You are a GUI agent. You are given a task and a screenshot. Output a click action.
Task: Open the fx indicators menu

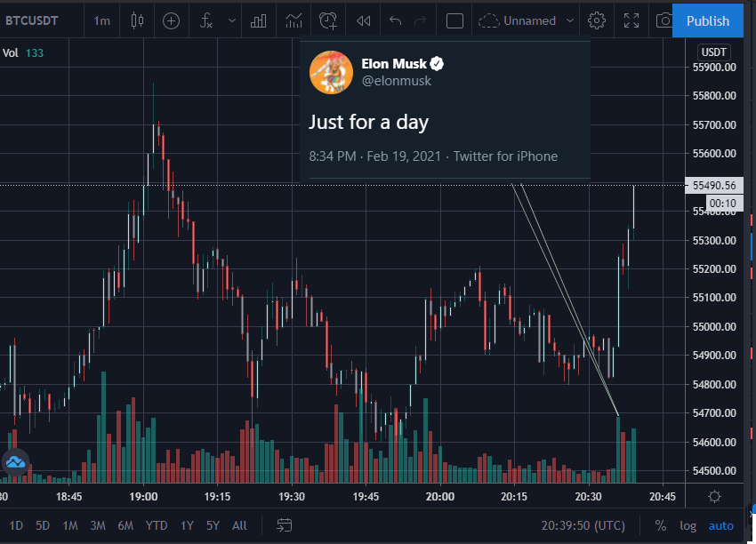tap(206, 20)
